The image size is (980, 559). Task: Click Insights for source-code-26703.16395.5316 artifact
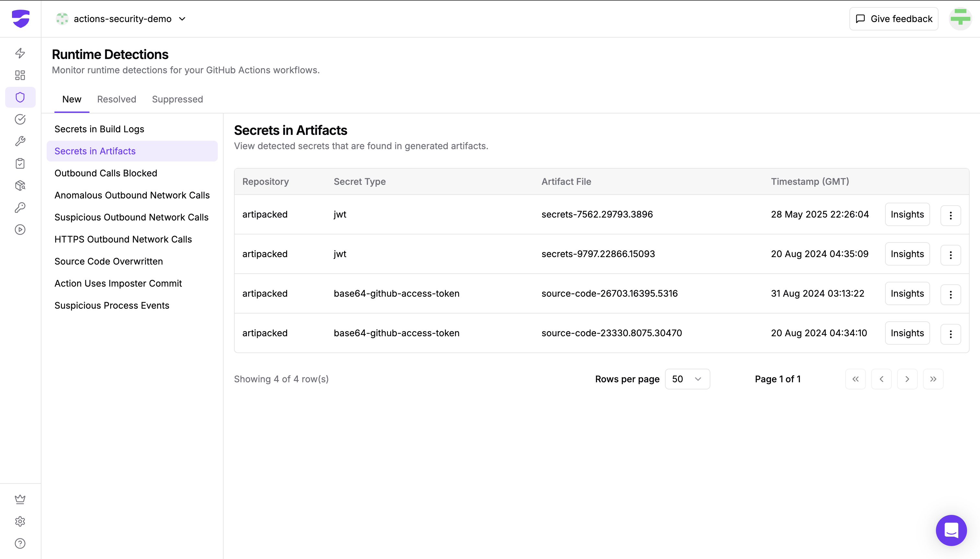click(x=907, y=294)
